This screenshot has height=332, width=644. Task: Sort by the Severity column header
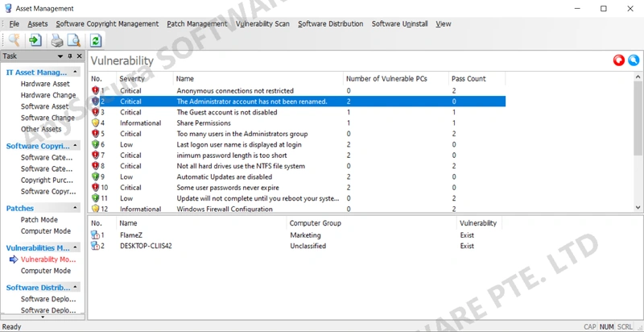pos(145,78)
